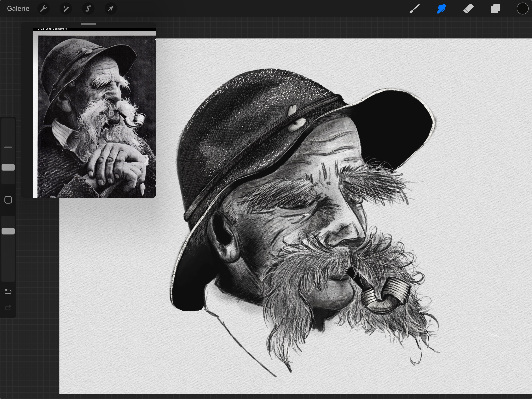Return to Galerie
The width and height of the screenshot is (532, 399).
[18, 9]
